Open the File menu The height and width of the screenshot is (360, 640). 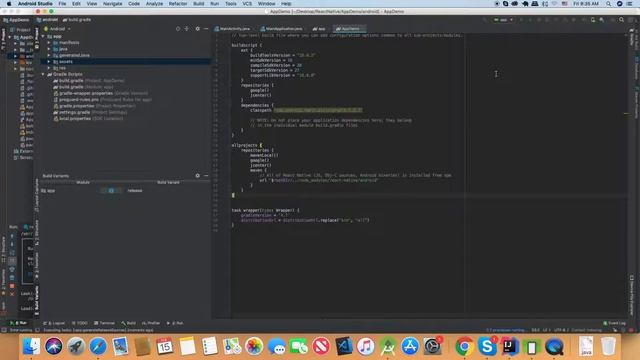click(62, 4)
